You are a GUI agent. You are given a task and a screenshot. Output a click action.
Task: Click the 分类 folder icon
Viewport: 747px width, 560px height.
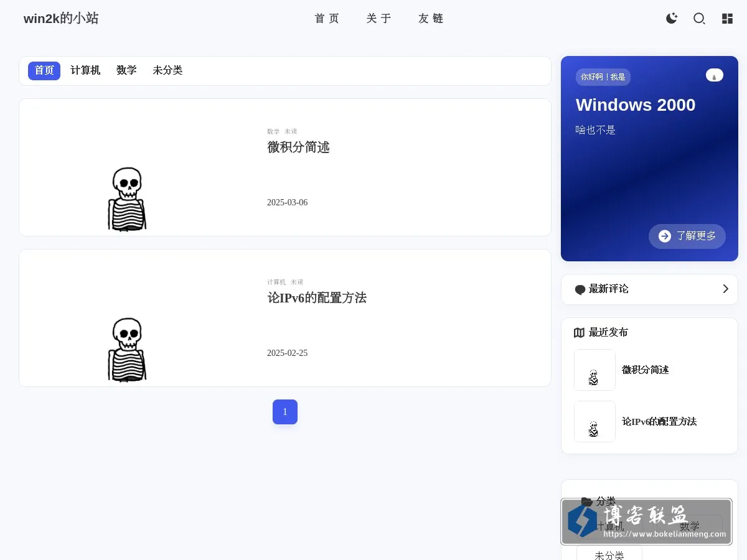coord(586,501)
